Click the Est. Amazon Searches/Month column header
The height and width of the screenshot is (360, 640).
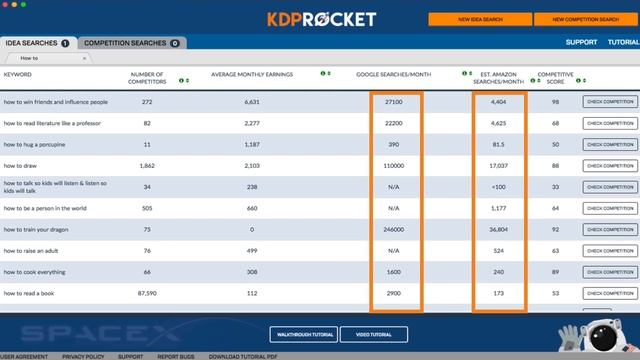click(x=498, y=78)
